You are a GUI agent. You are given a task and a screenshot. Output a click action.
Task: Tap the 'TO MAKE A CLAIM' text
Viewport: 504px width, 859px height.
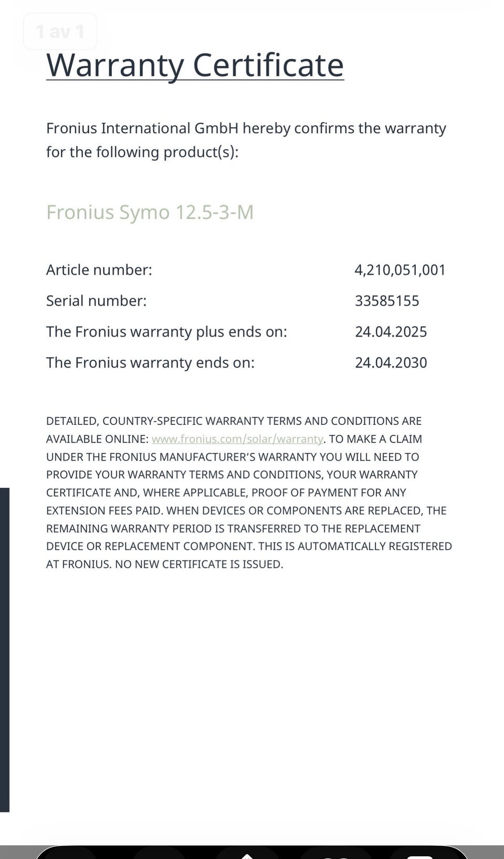click(x=375, y=439)
